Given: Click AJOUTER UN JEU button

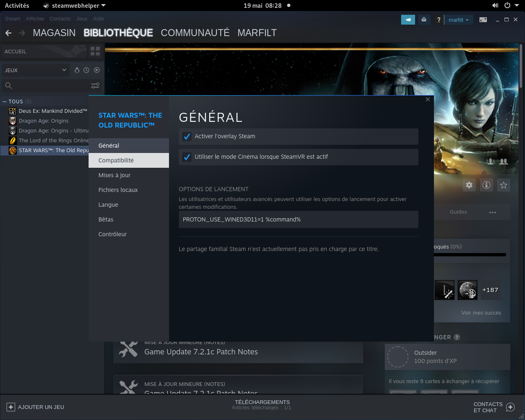Looking at the screenshot, I should (36, 407).
